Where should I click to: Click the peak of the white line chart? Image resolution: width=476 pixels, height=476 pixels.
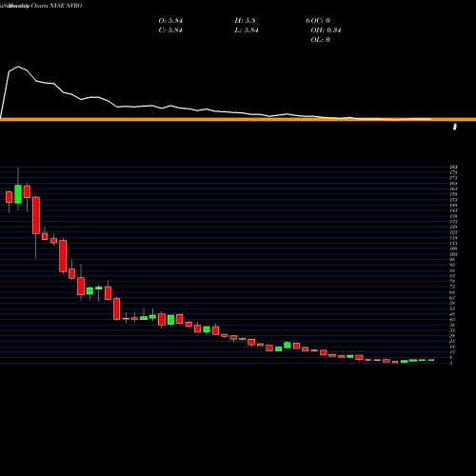18,67
